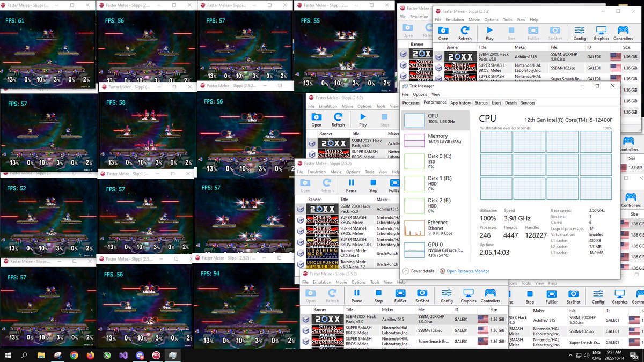This screenshot has height=362, width=644.
Task: Select Disk 1 (D:) in the Task Manager sidebar
Action: pyautogui.click(x=436, y=184)
